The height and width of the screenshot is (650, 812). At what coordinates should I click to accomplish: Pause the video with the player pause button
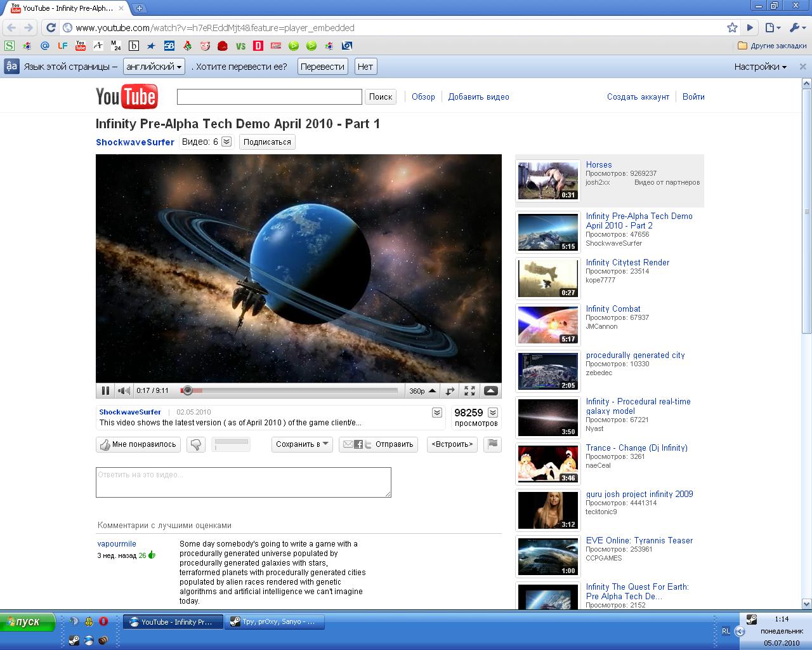pyautogui.click(x=105, y=391)
